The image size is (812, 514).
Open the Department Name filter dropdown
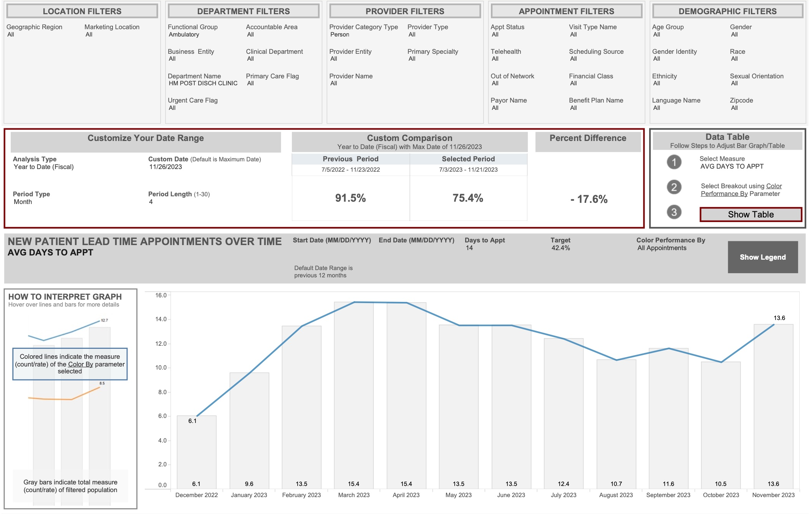click(203, 83)
